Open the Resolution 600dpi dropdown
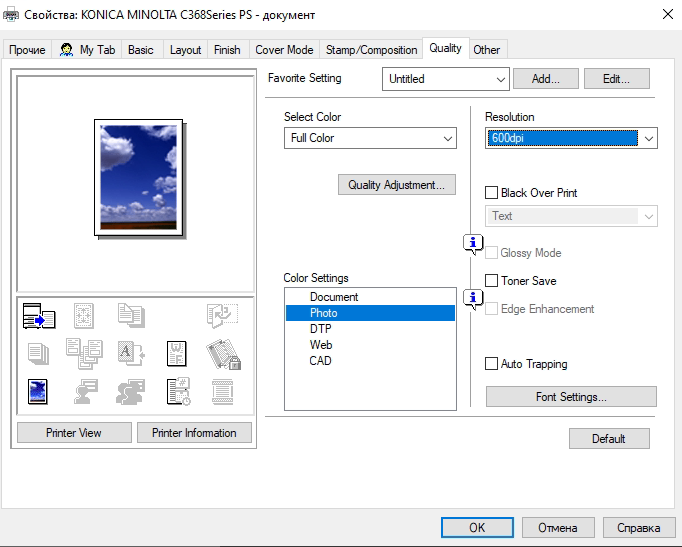 pyautogui.click(x=571, y=138)
